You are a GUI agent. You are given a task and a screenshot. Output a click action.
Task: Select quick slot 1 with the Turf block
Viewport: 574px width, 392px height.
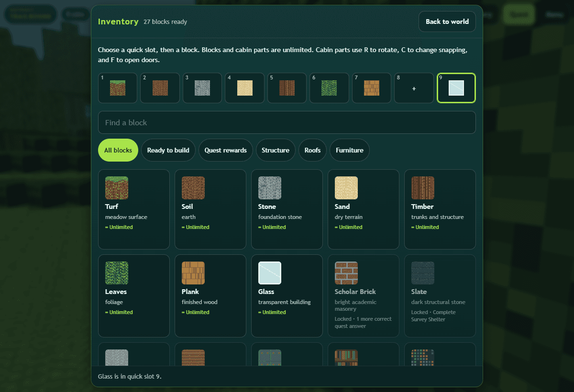tap(118, 88)
